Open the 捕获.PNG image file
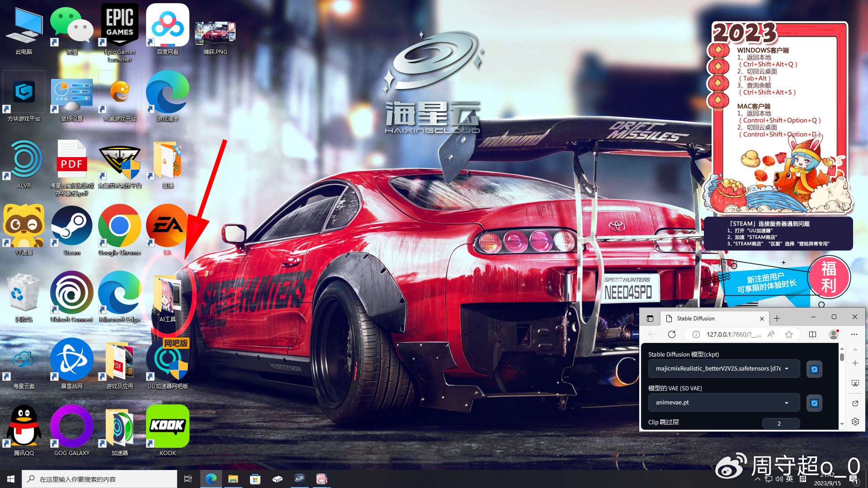This screenshot has width=868, height=488. coord(215,37)
